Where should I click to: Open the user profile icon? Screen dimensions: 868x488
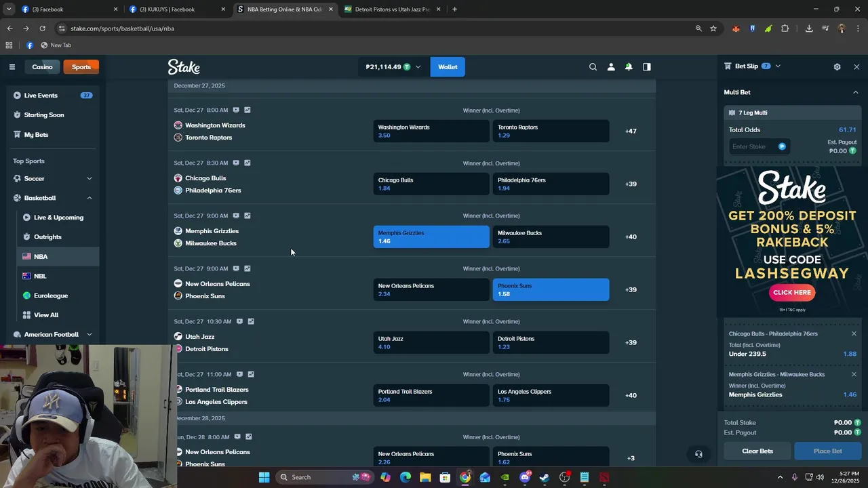(x=611, y=66)
